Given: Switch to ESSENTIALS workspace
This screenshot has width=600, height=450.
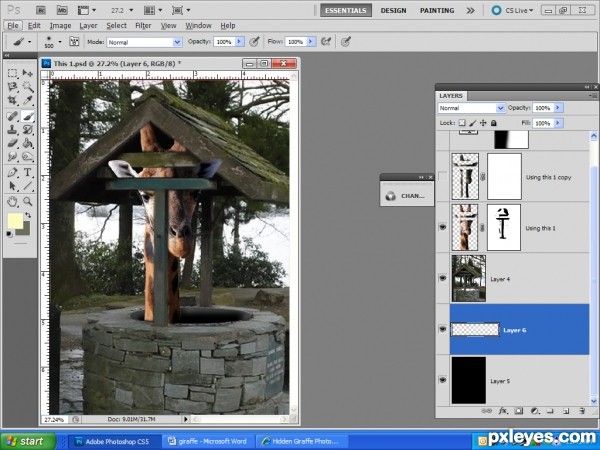Looking at the screenshot, I should coord(346,10).
